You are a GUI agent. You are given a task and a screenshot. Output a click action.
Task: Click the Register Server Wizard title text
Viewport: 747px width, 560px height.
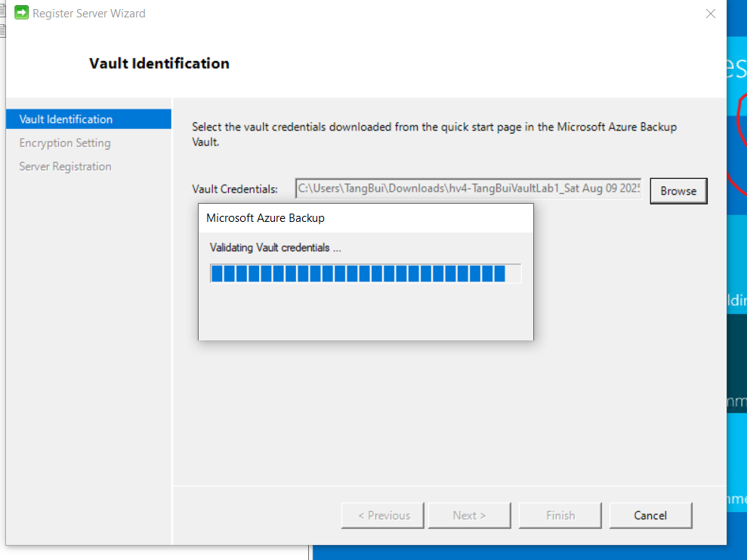tap(89, 14)
